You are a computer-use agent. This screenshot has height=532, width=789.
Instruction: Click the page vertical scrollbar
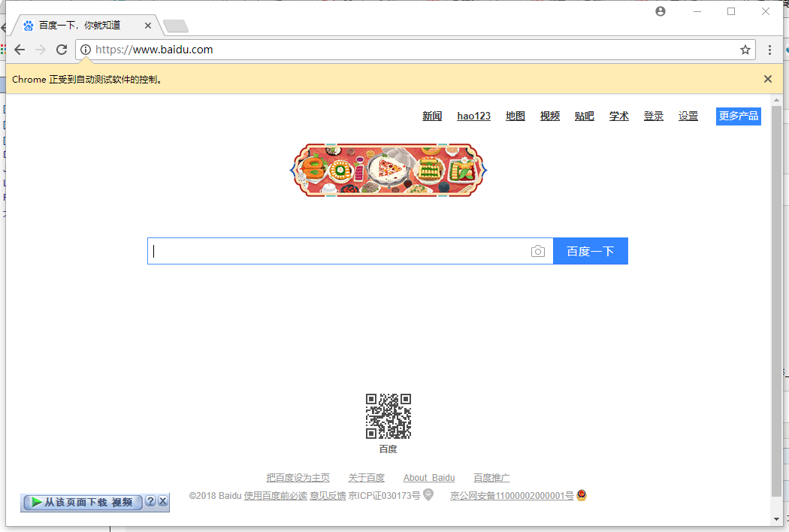[x=776, y=301]
